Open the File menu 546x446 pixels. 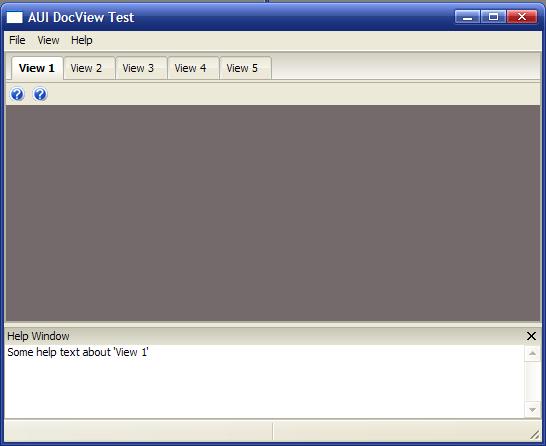(x=17, y=40)
